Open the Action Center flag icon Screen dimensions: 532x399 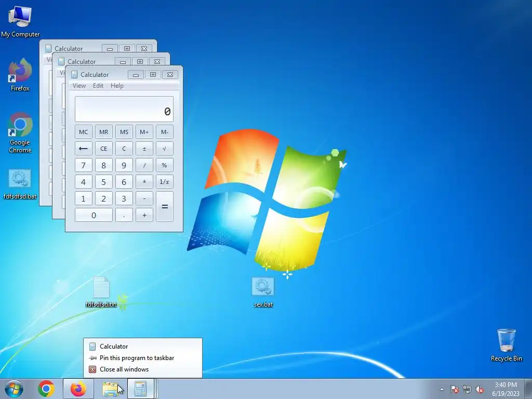[x=454, y=389]
